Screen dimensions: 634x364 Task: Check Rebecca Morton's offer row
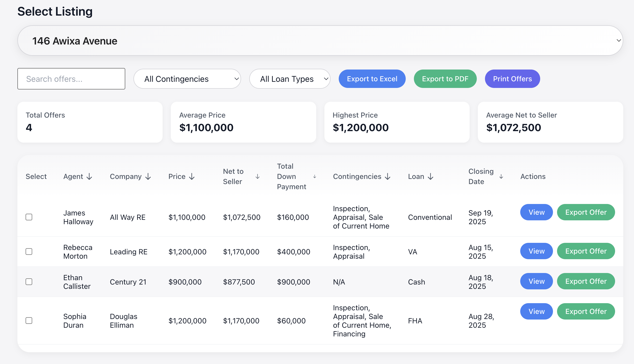(29, 252)
